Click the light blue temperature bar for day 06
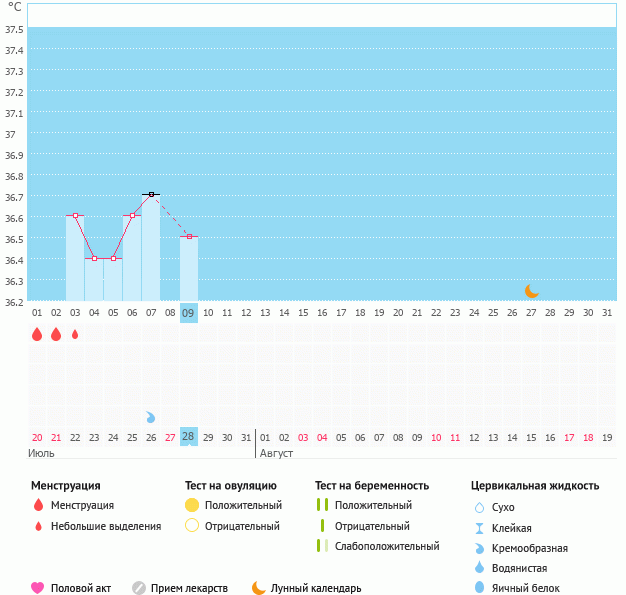The height and width of the screenshot is (595, 626). (x=132, y=260)
